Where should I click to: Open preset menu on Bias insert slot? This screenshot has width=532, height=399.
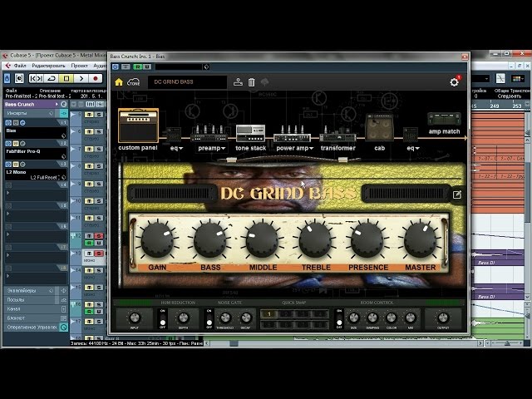pos(63,135)
